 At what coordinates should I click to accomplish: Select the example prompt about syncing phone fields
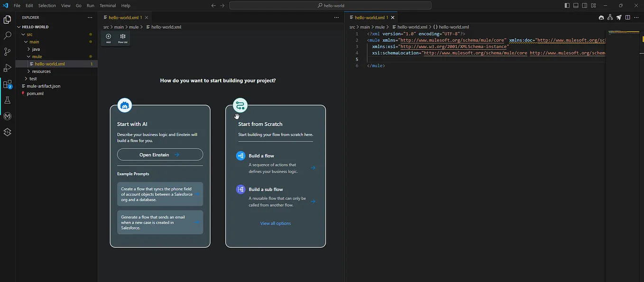pyautogui.click(x=160, y=194)
